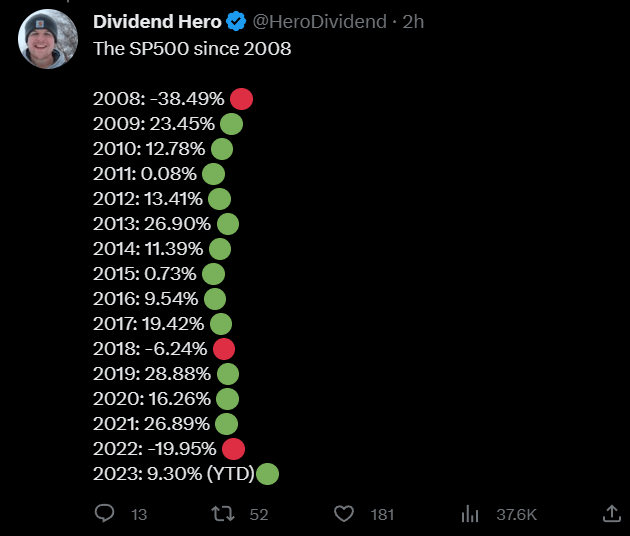The height and width of the screenshot is (536, 630).
Task: Click the green circle beside 2009
Action: coord(231,124)
